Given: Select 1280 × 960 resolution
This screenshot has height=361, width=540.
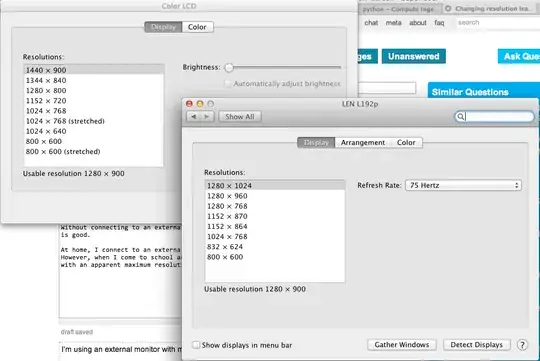Looking at the screenshot, I should (x=275, y=196).
